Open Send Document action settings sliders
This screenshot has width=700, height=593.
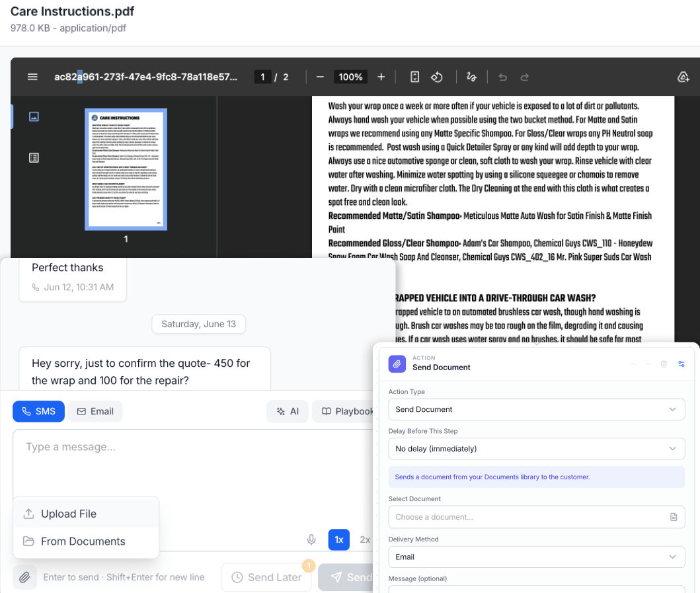tap(681, 364)
